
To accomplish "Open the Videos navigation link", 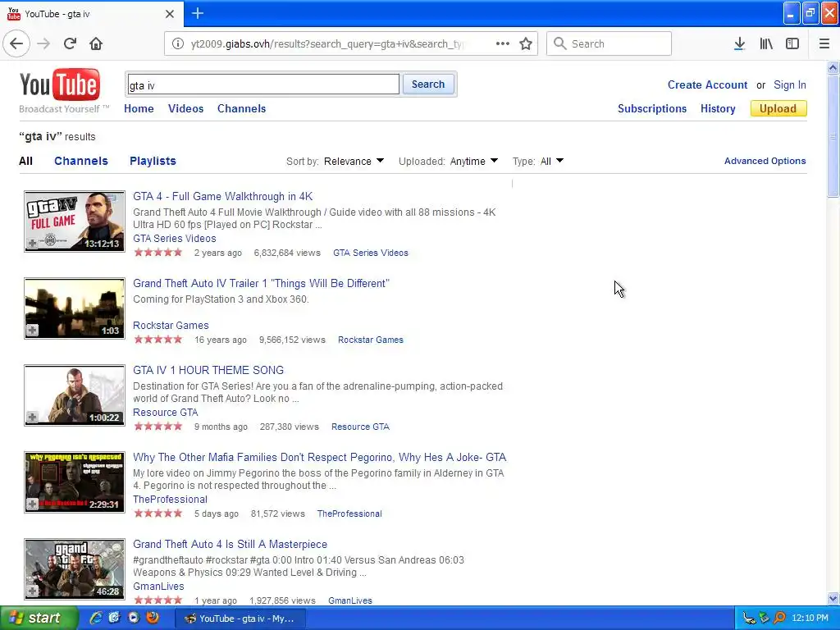I will pyautogui.click(x=186, y=109).
